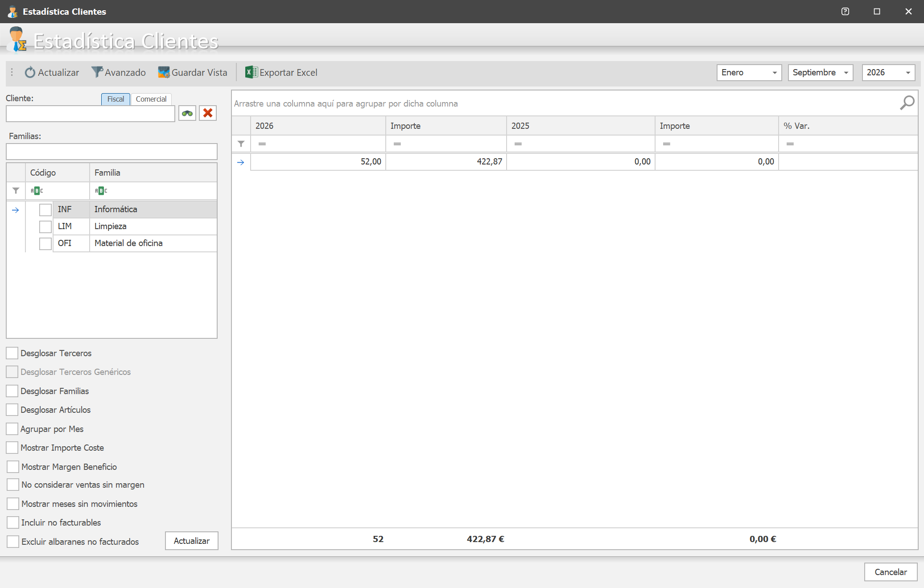This screenshot has height=588, width=924.
Task: Open the 2026 year dropdown
Action: [x=888, y=73]
